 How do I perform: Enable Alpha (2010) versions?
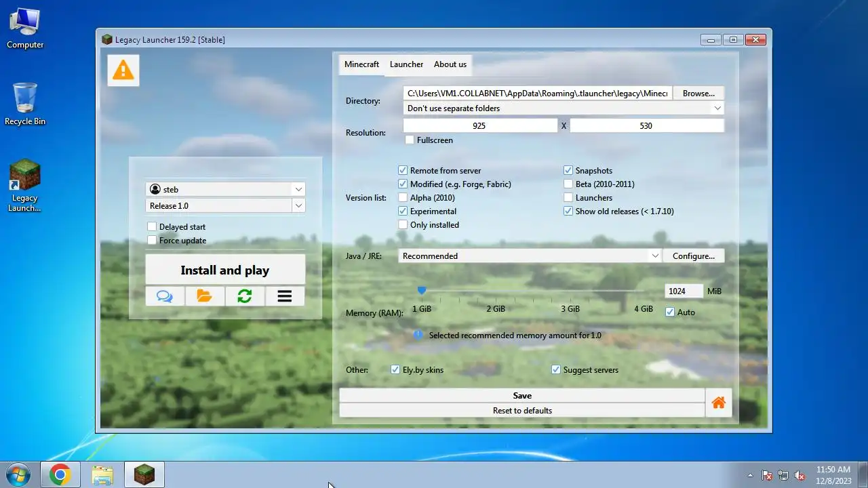[x=403, y=198]
